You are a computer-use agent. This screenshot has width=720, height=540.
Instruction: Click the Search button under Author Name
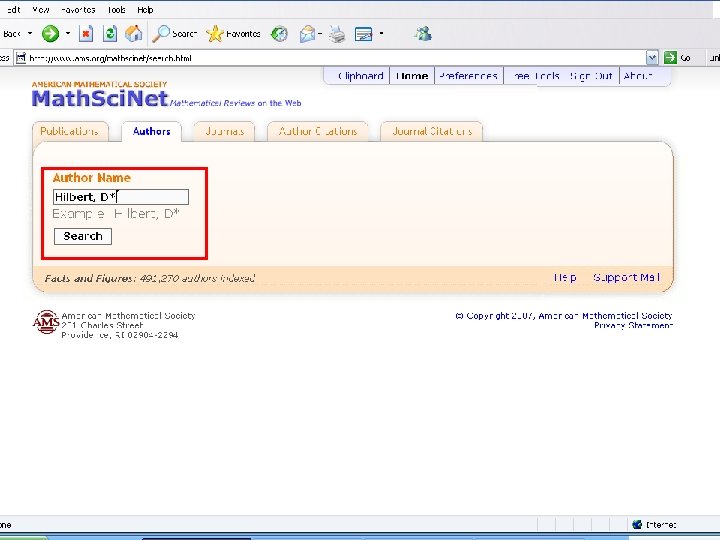tap(83, 236)
